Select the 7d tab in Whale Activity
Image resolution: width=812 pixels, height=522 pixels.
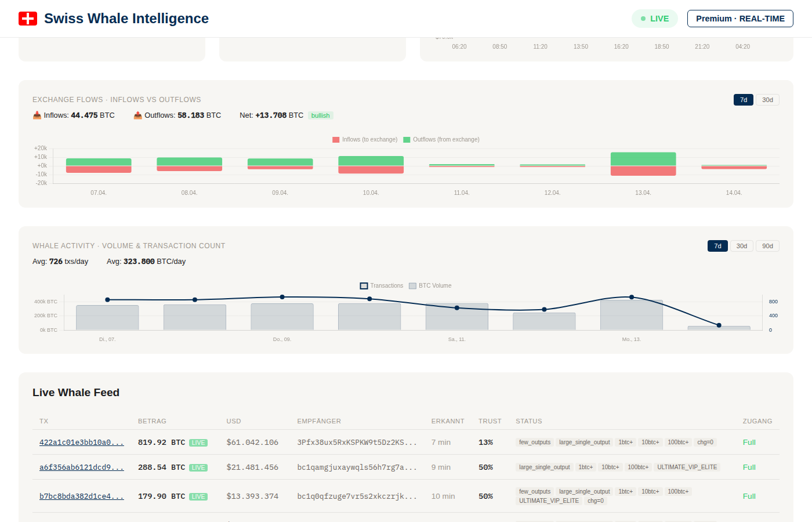click(x=717, y=245)
